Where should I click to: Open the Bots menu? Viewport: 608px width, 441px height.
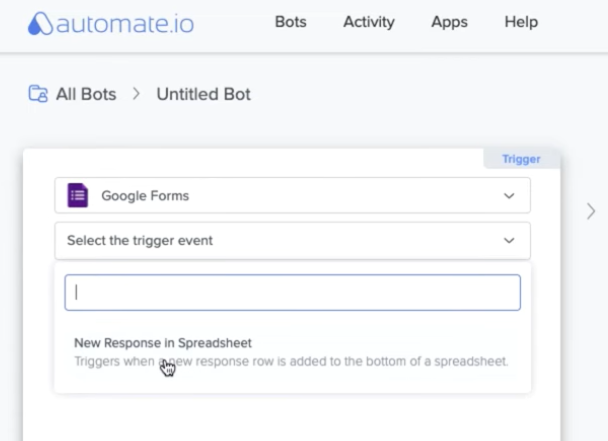290,22
